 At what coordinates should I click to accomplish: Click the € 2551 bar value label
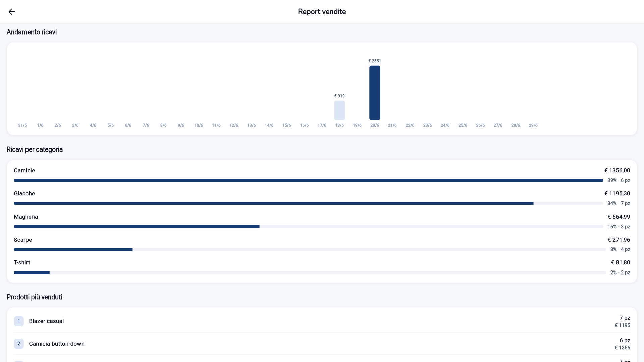375,61
